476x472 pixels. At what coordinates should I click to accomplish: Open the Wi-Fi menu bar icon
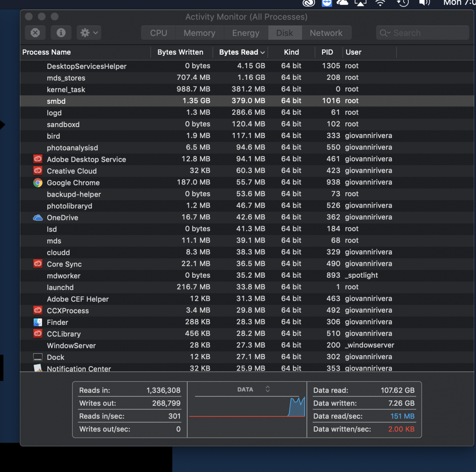click(x=380, y=3)
